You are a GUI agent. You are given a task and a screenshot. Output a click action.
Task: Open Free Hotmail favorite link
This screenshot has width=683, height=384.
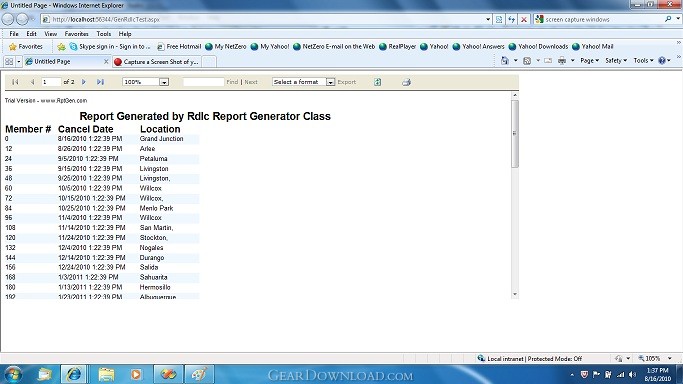click(179, 47)
